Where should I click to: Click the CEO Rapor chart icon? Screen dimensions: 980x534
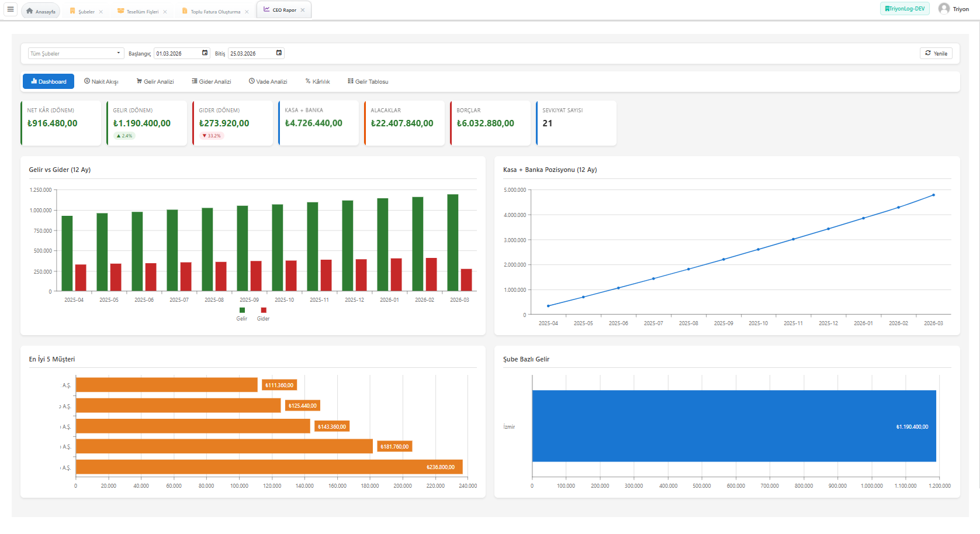tap(266, 9)
